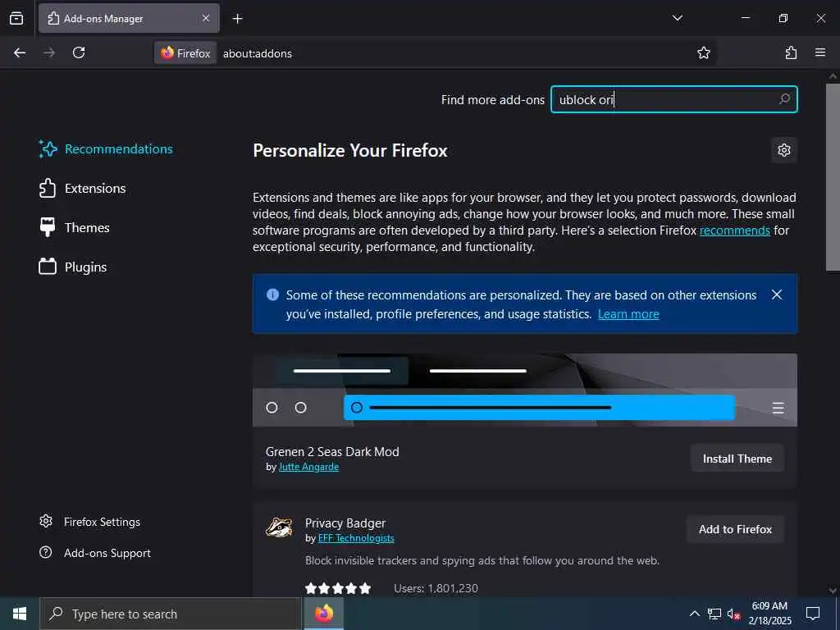Dismiss the personalized recommendations notice
This screenshot has width=840, height=630.
click(x=777, y=294)
